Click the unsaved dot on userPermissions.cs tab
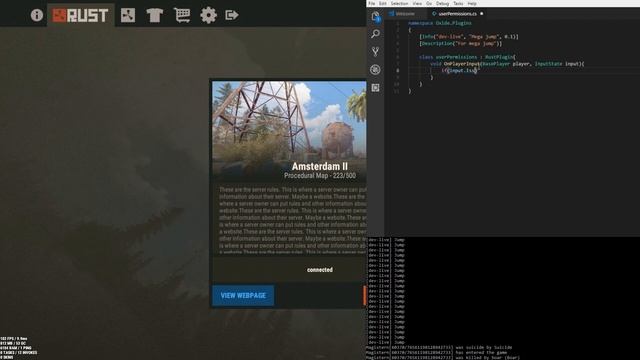640x360 pixels. [482, 13]
